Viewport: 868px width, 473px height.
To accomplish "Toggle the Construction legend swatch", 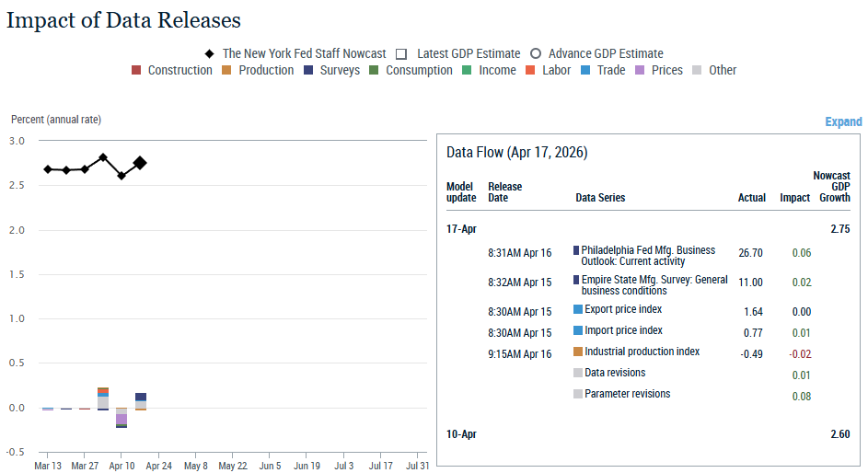I will point(136,71).
